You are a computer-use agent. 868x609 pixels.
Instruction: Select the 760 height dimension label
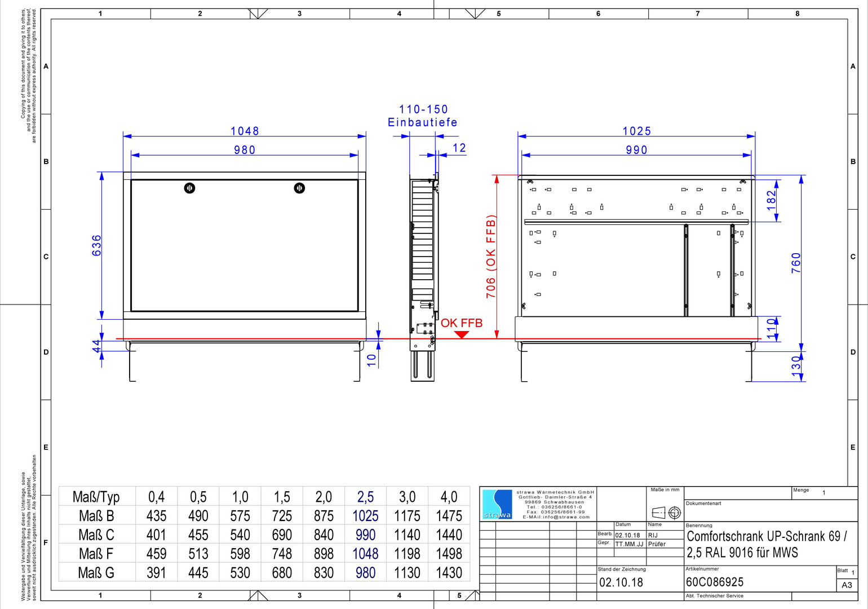796,263
